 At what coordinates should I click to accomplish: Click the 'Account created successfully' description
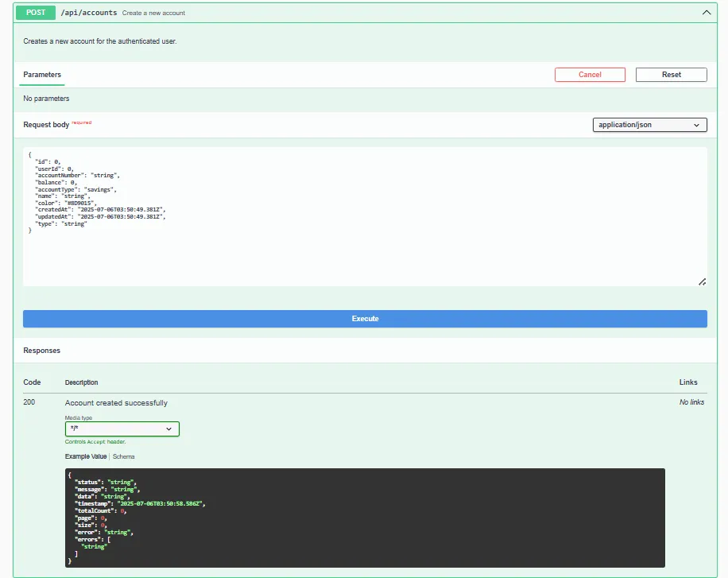click(x=116, y=403)
